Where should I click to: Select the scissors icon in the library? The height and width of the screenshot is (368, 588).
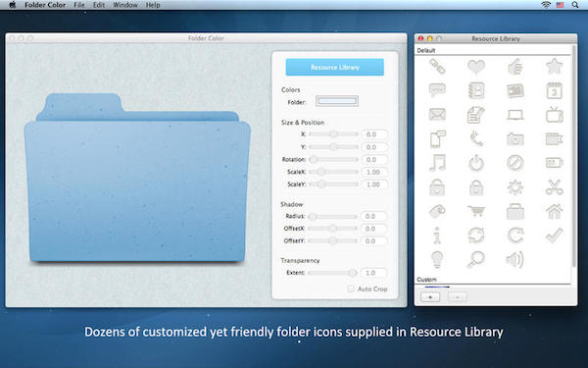pyautogui.click(x=555, y=187)
